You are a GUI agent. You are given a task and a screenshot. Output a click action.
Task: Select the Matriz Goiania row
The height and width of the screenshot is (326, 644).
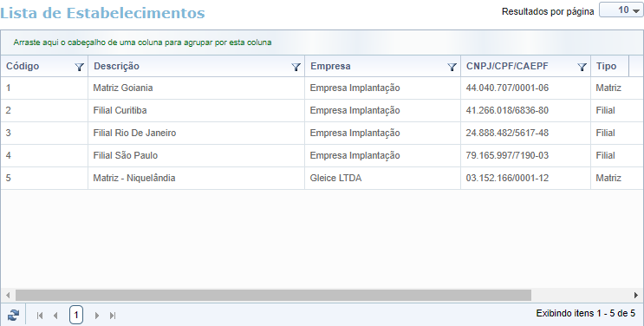[x=322, y=88]
